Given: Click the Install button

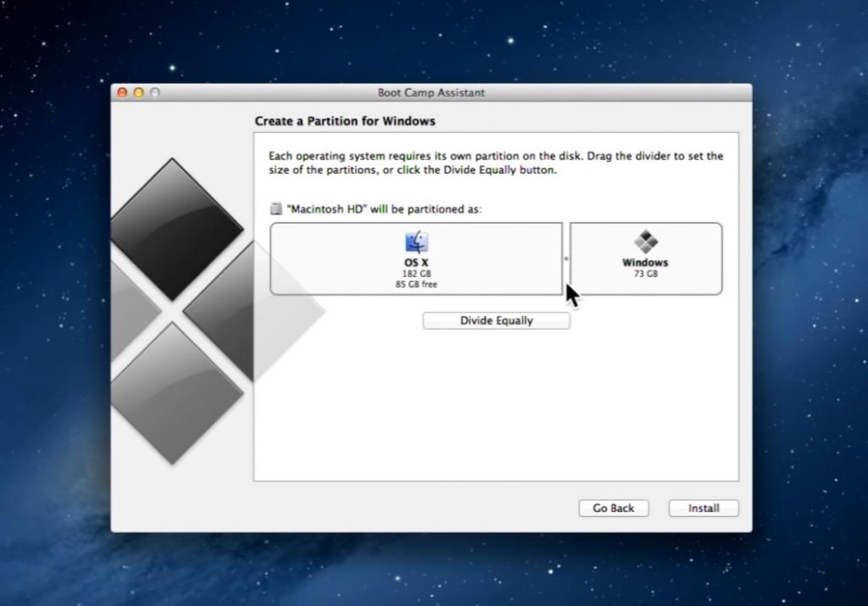Looking at the screenshot, I should (x=704, y=508).
